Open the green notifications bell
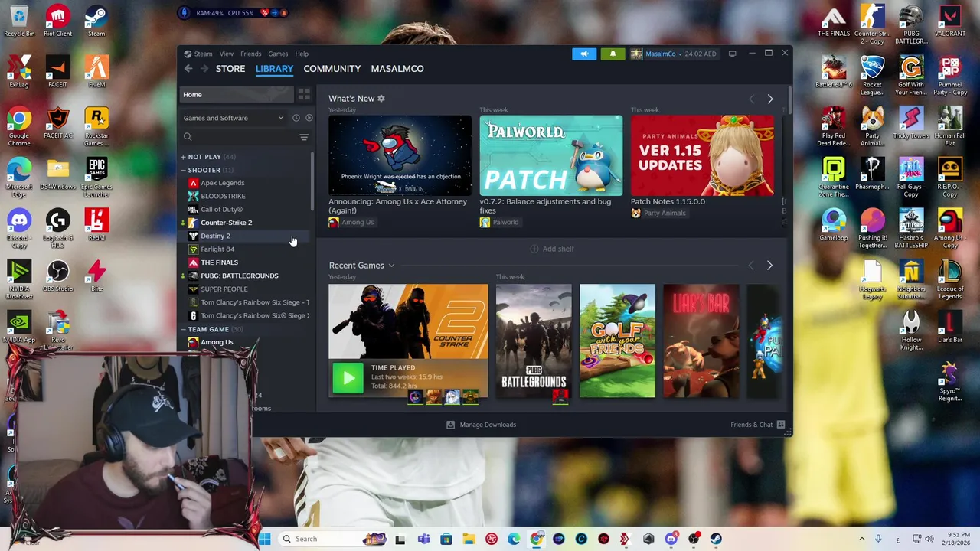980x551 pixels. [x=612, y=54]
